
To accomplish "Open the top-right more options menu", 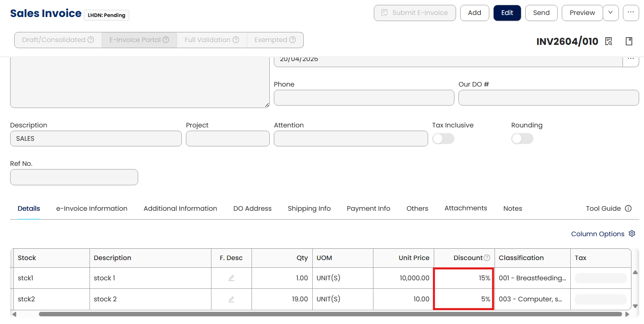I will (631, 13).
